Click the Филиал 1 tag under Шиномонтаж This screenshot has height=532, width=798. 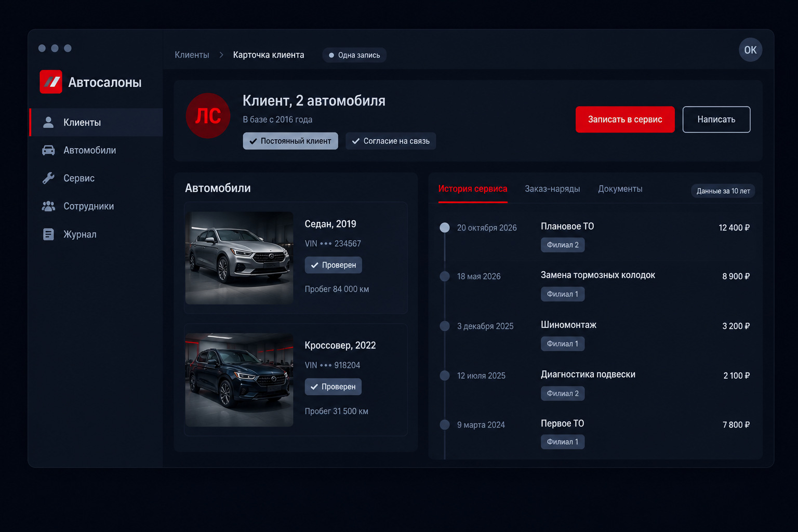coord(563,344)
